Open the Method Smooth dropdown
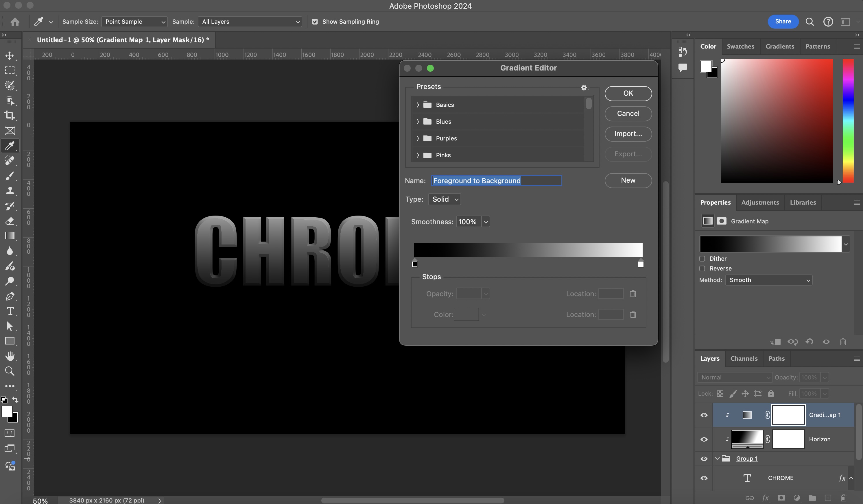Image resolution: width=863 pixels, height=504 pixels. (x=768, y=280)
